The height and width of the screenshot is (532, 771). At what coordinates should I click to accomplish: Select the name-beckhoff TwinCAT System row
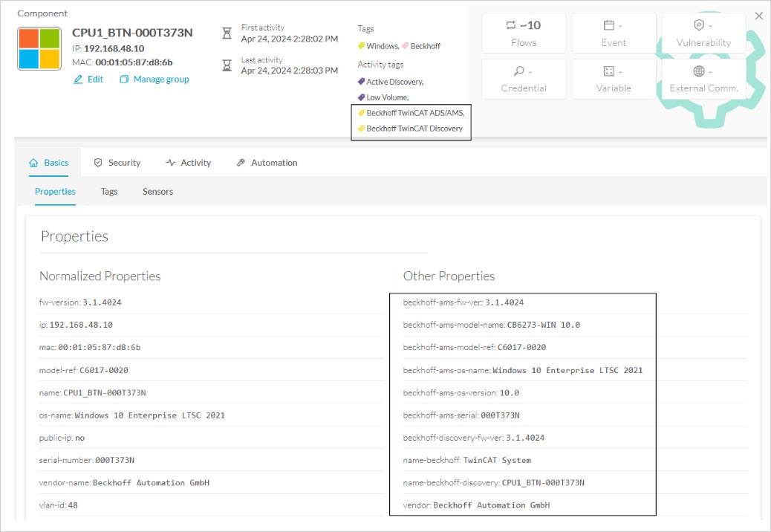click(576, 460)
